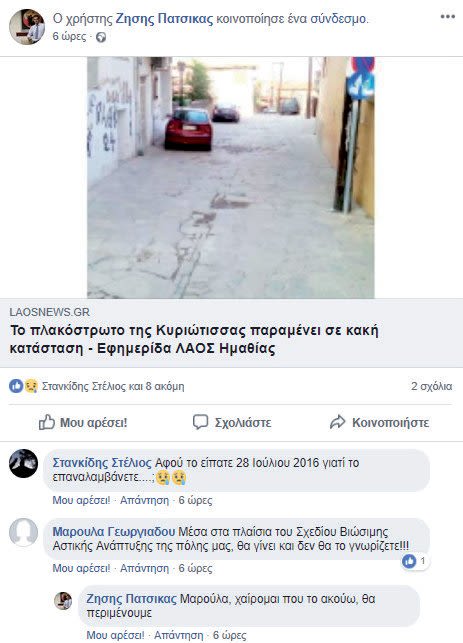Click Στανκίδης Στέλιος και 8 ακόμη reactions list

(113, 386)
